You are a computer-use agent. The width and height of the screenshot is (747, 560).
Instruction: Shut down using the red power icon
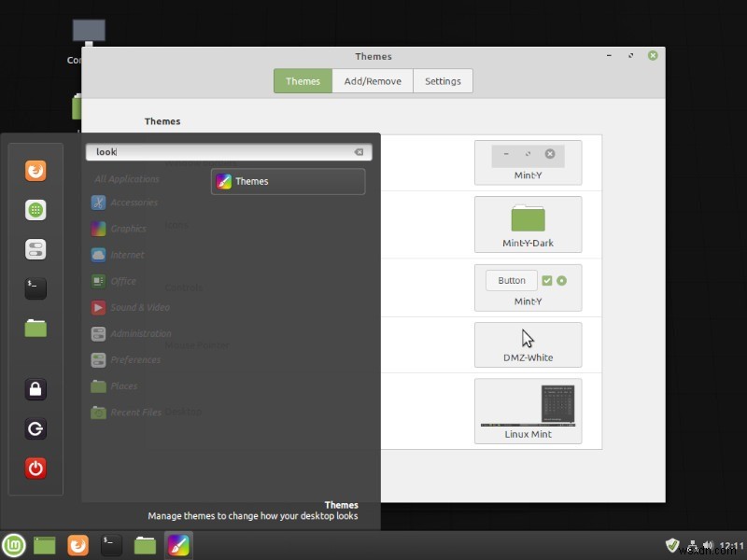[35, 468]
